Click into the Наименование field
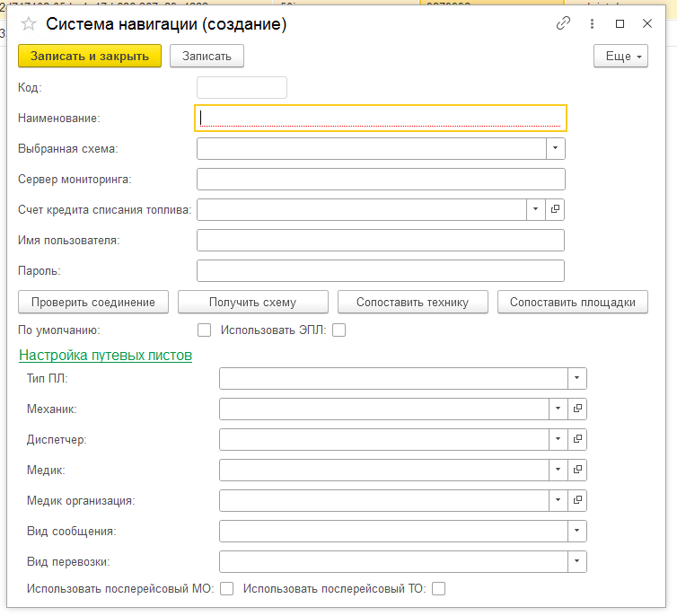 point(381,119)
